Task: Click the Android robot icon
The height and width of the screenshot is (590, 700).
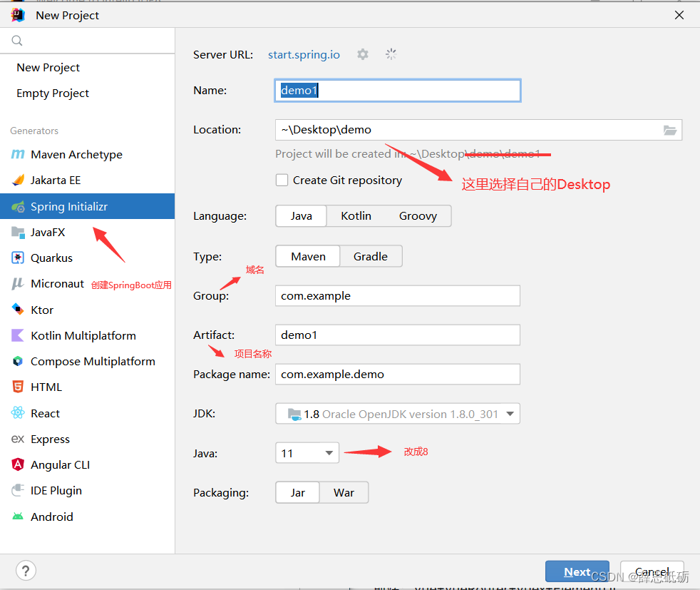Action: 18,517
